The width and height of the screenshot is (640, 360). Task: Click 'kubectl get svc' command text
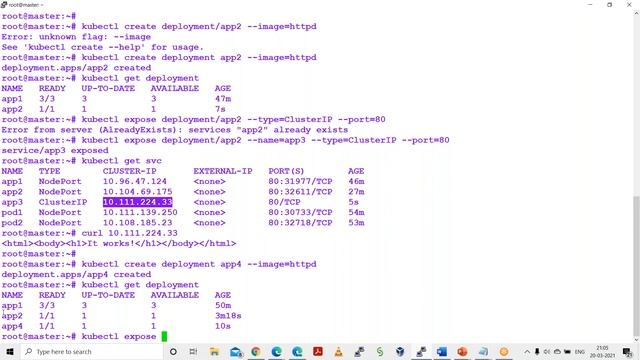(122, 161)
